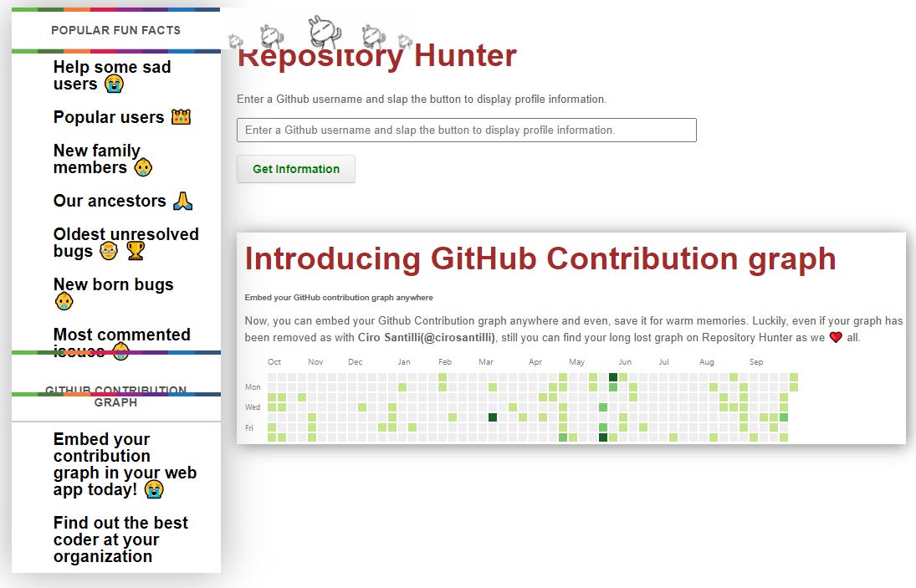
Task: Click the 'Wed' row label on graph
Action: [253, 407]
